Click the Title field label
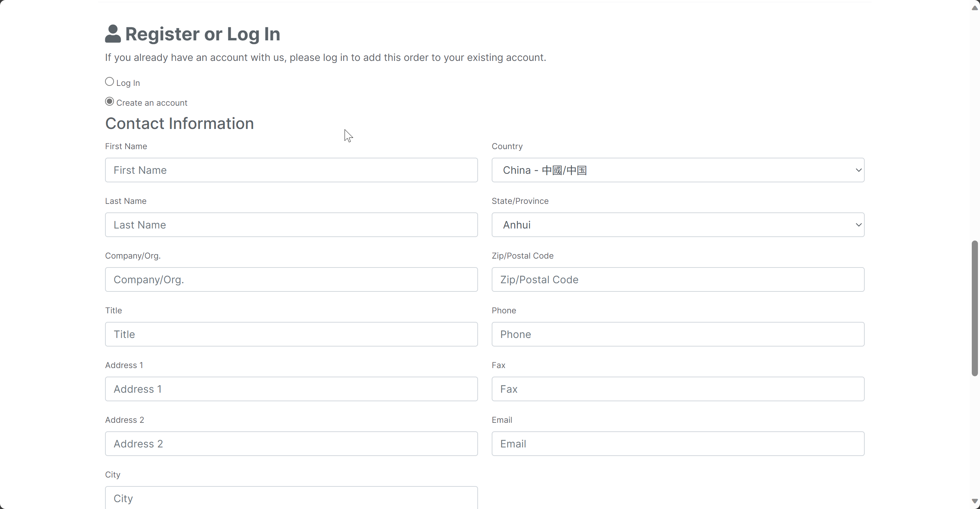The image size is (980, 509). [113, 310]
